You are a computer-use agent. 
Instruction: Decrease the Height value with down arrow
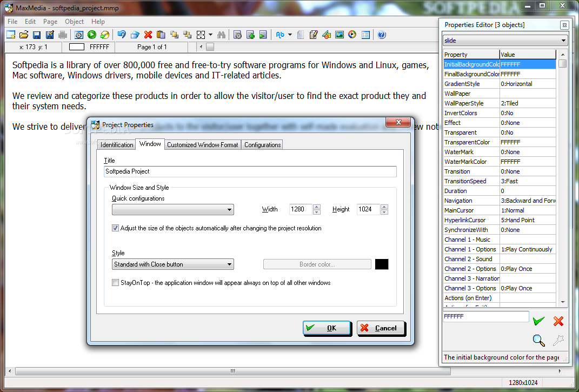point(384,212)
